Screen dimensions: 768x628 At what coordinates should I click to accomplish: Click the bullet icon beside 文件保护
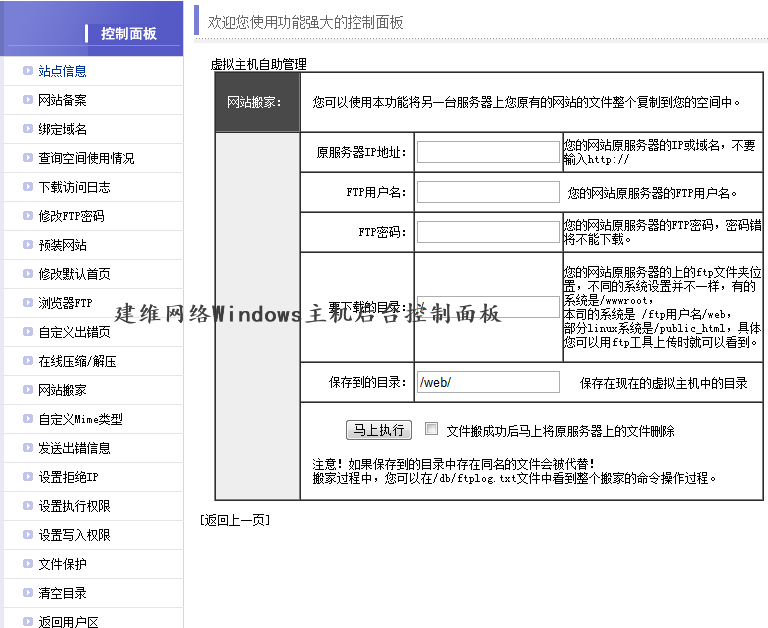(x=28, y=563)
